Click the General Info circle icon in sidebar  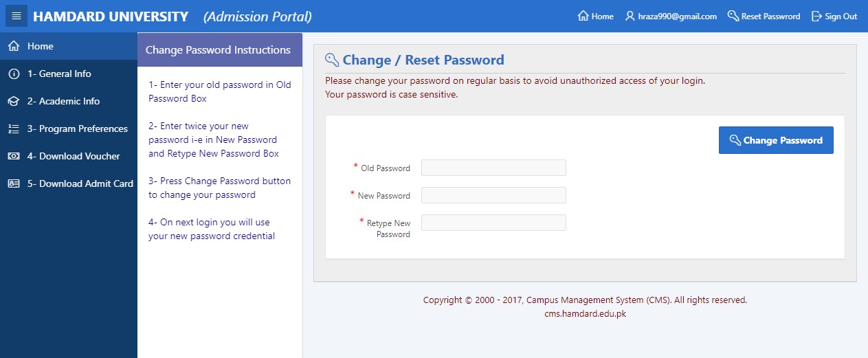[13, 74]
